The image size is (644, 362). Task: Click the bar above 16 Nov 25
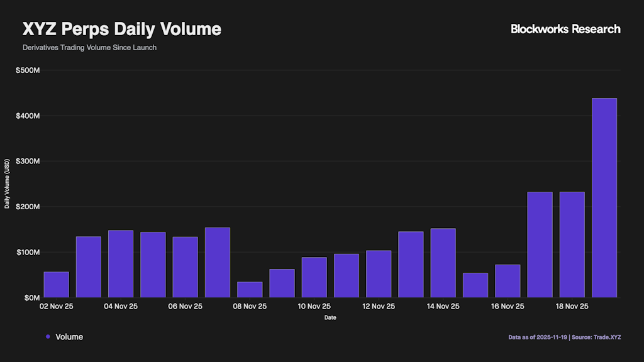pos(508,280)
